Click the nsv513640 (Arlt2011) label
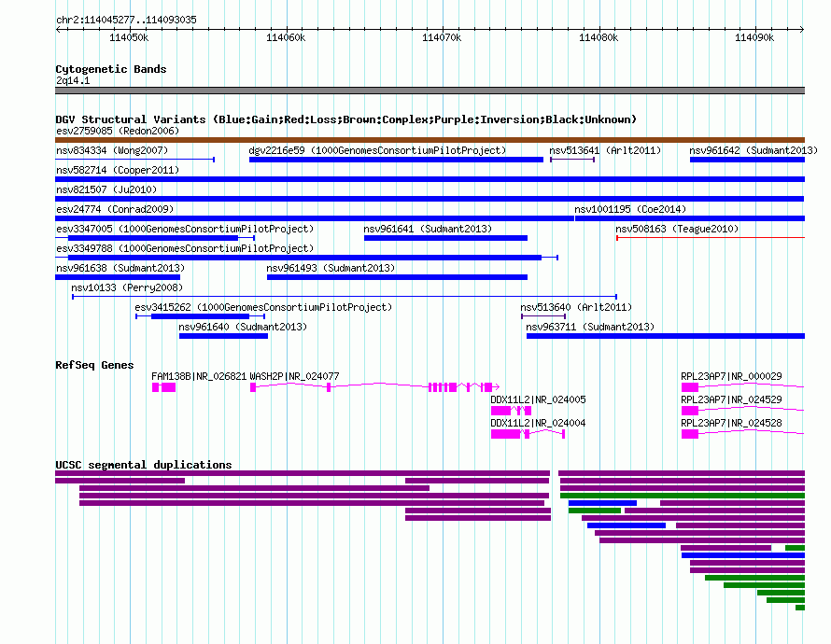This screenshot has height=644, width=831. (x=576, y=307)
